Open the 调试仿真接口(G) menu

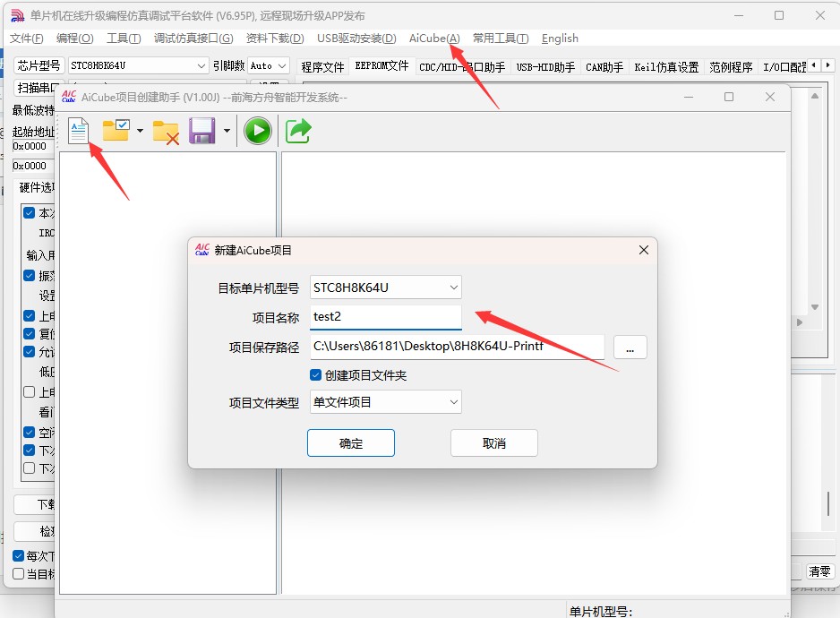click(x=193, y=38)
